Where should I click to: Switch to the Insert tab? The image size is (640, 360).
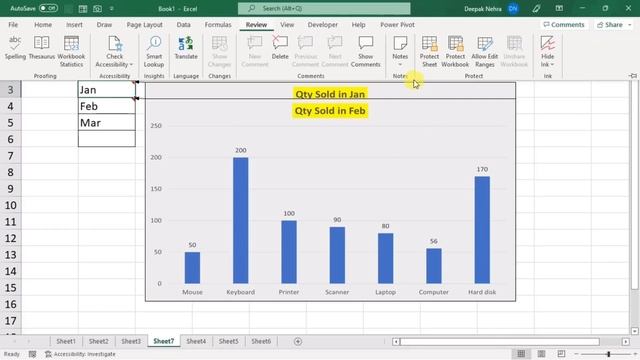tap(74, 24)
